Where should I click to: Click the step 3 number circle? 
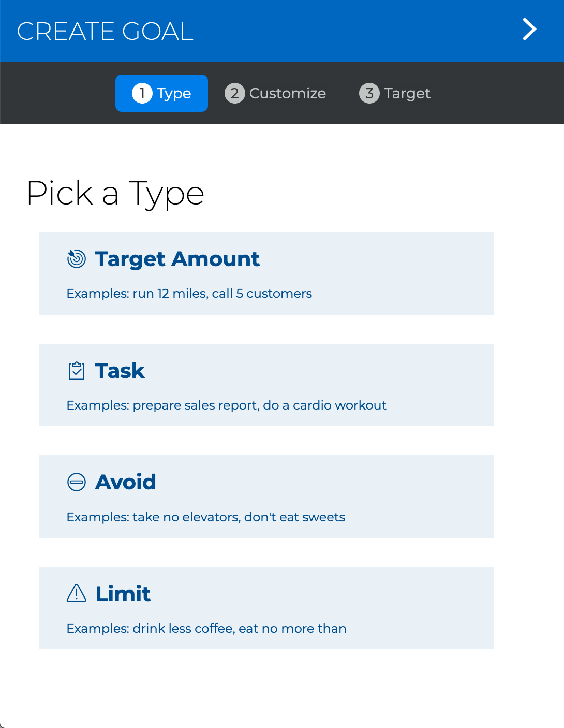tap(369, 93)
